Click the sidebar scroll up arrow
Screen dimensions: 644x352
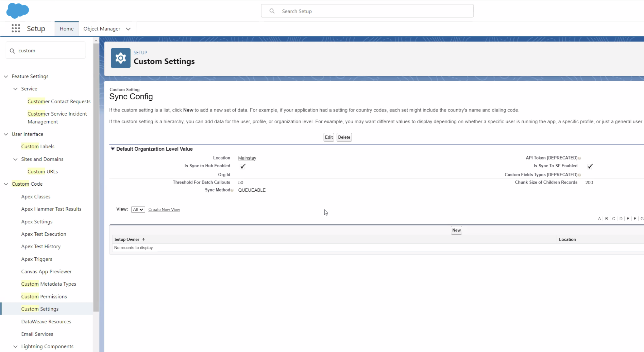[x=96, y=40]
